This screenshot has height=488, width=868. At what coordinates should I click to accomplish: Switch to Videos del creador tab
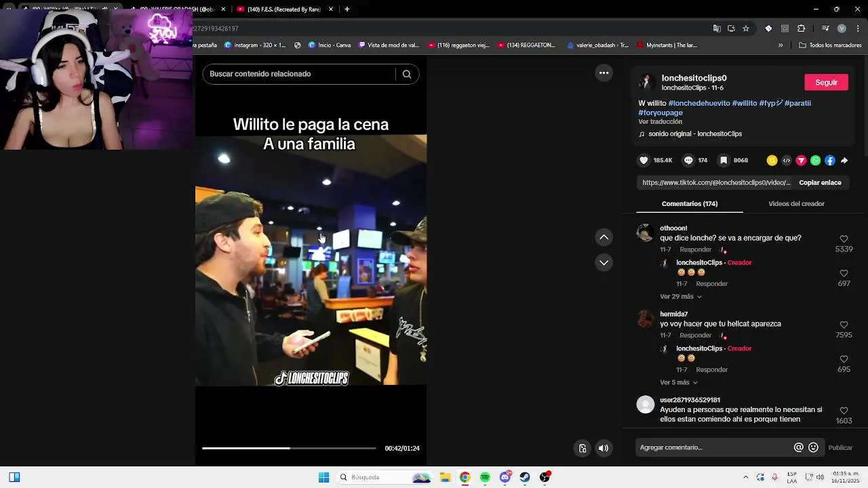[796, 204]
